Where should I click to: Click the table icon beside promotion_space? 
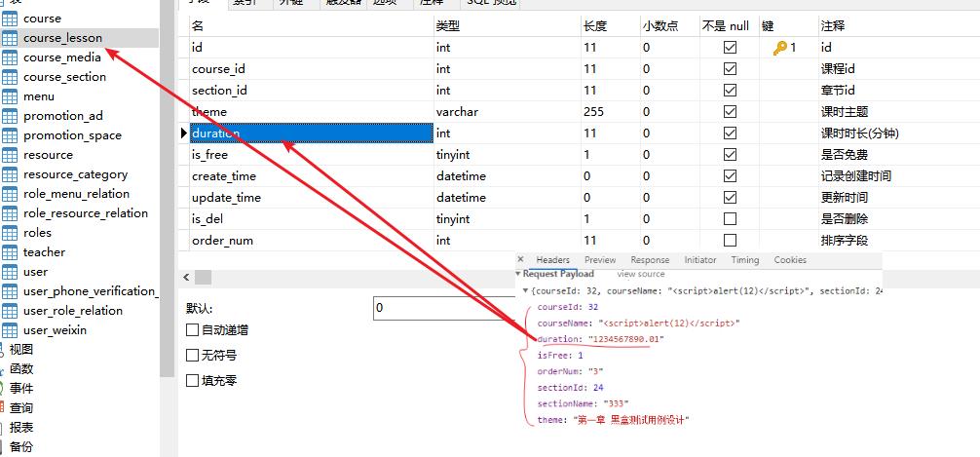10,135
